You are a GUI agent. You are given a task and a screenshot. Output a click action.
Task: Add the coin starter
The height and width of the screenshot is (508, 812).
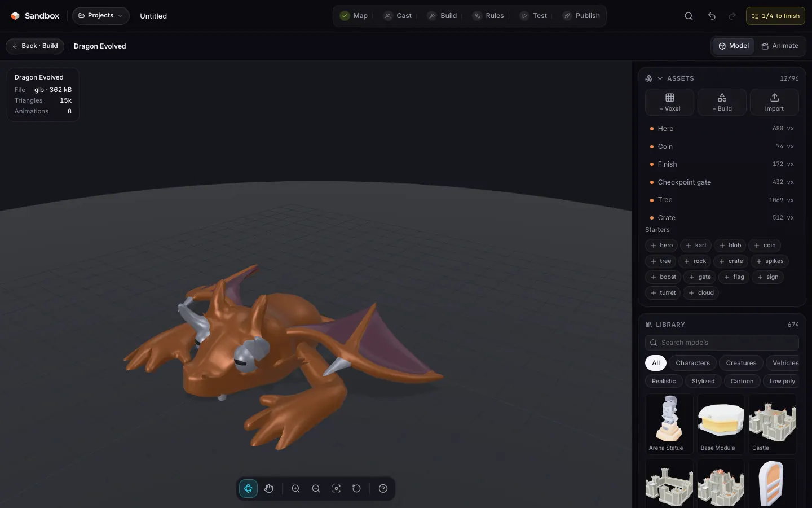pos(765,246)
